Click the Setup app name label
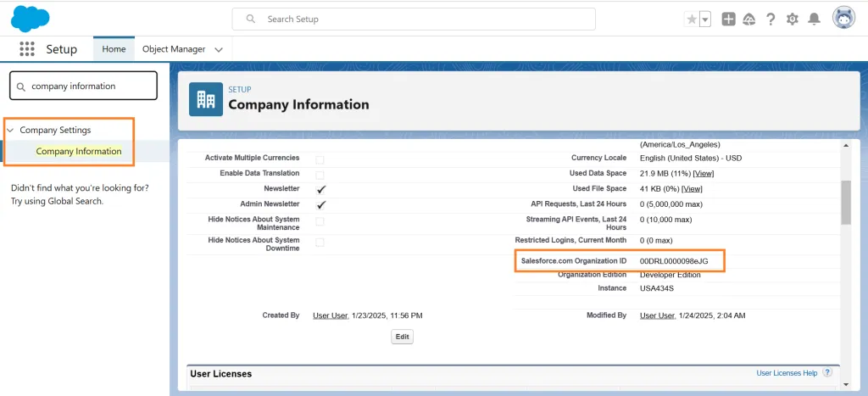The image size is (868, 396). point(61,48)
